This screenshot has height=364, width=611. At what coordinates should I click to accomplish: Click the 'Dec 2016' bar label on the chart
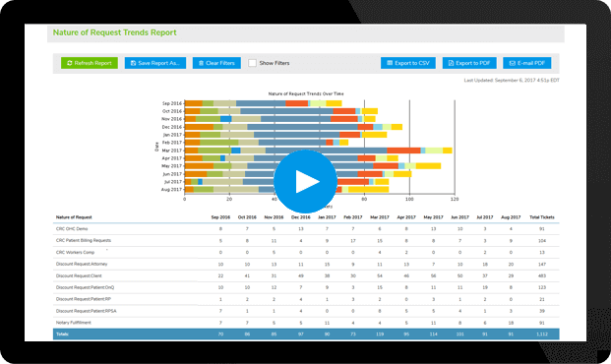pyautogui.click(x=172, y=127)
